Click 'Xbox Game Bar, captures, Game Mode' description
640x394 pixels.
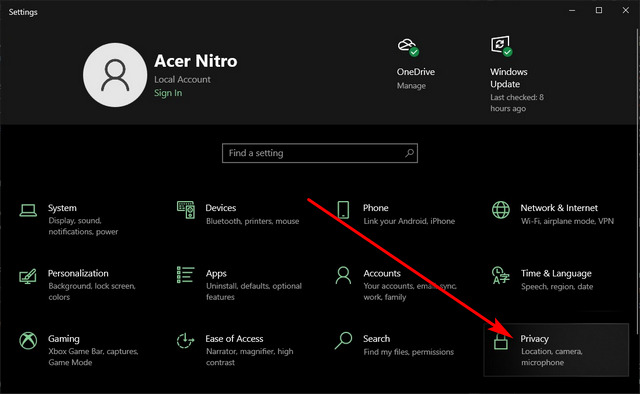[93, 357]
